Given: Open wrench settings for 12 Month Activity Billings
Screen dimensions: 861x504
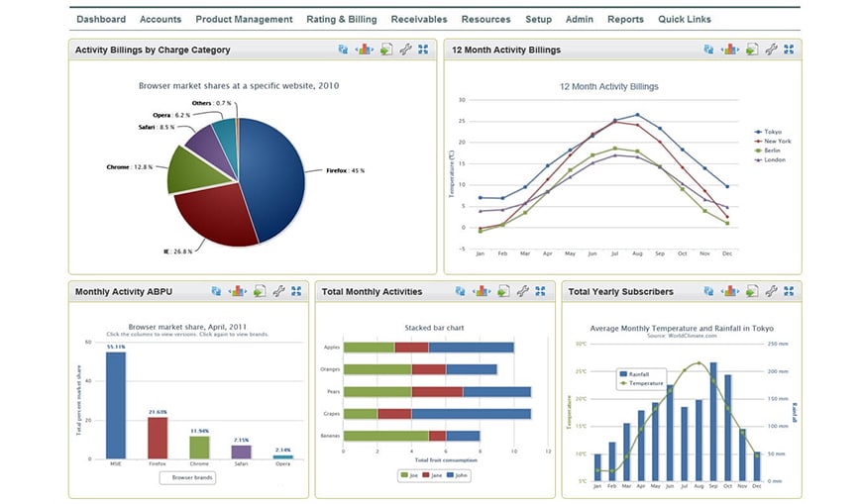Looking at the screenshot, I should (772, 50).
